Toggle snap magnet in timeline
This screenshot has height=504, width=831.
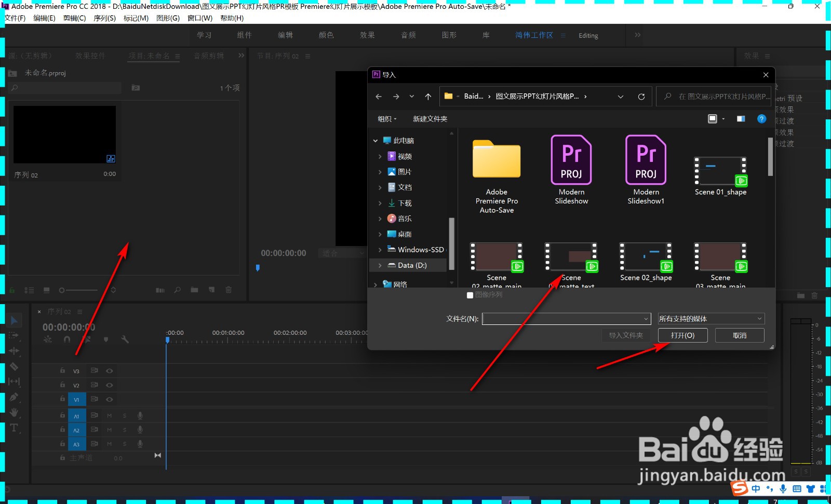(67, 339)
